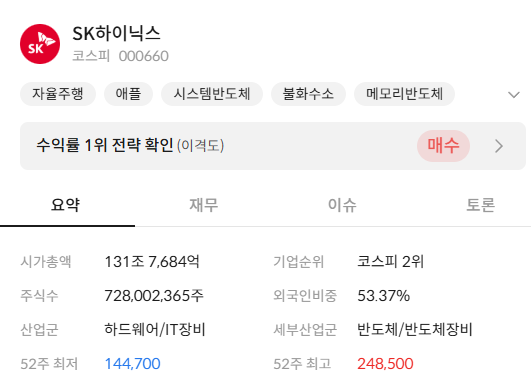Switch to the 요약 tab
This screenshot has width=531, height=392.
(65, 205)
